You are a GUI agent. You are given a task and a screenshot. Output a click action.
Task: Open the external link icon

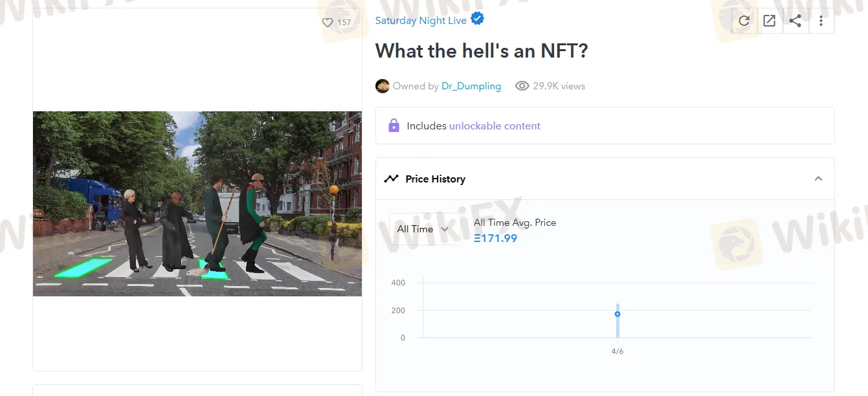click(769, 21)
